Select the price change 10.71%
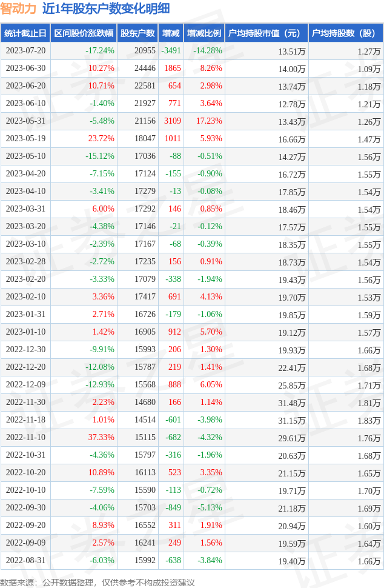 [101, 86]
